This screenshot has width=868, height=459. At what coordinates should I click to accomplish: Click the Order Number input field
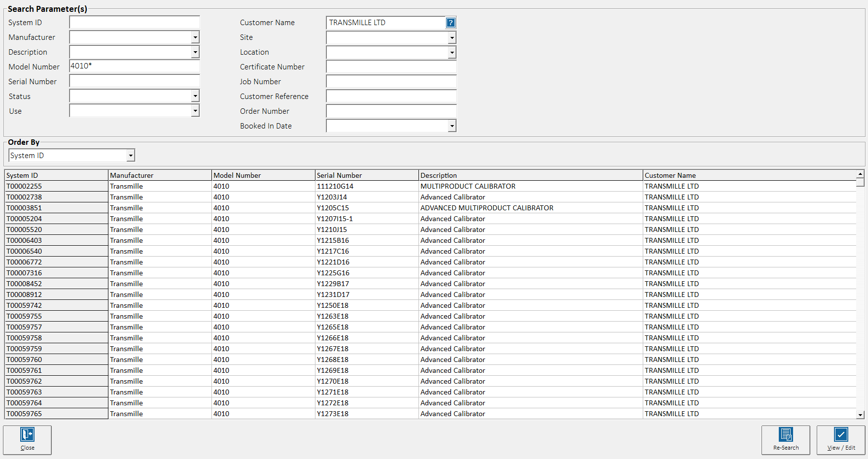coord(391,111)
